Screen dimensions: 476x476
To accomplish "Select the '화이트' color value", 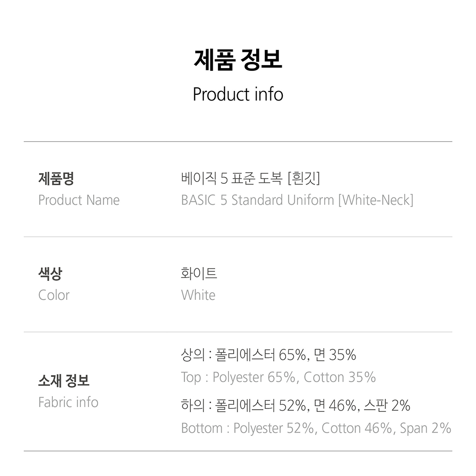I will [x=199, y=273].
